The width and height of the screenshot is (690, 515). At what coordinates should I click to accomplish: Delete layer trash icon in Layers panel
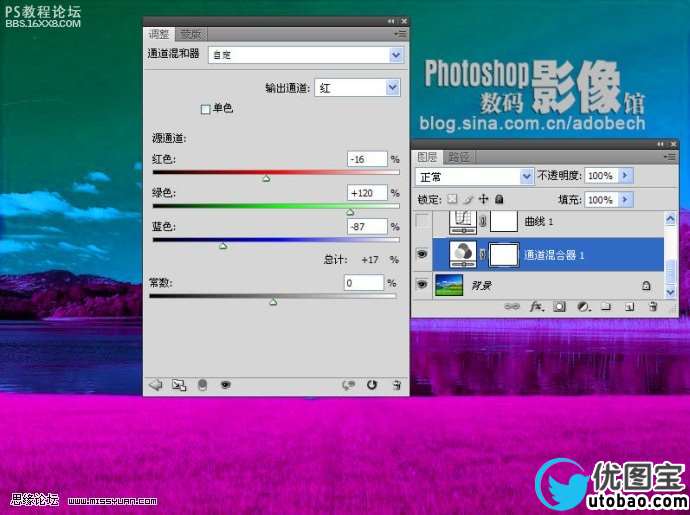[653, 306]
